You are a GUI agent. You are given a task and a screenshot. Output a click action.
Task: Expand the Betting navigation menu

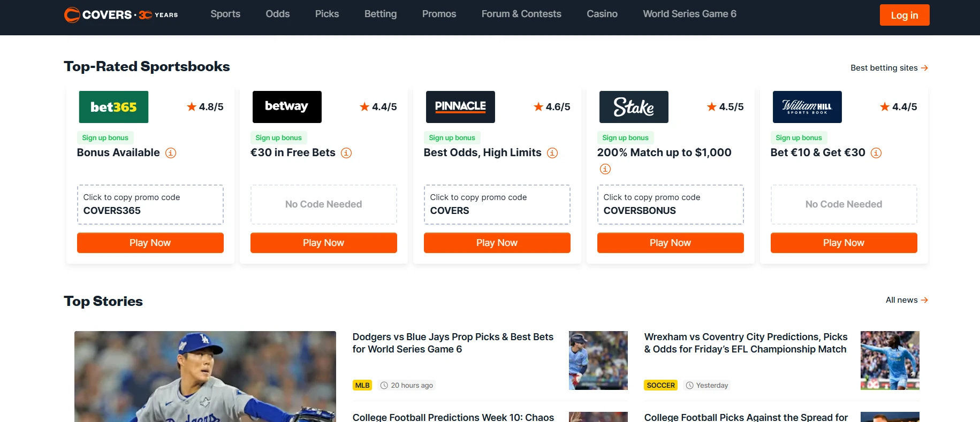(x=381, y=14)
